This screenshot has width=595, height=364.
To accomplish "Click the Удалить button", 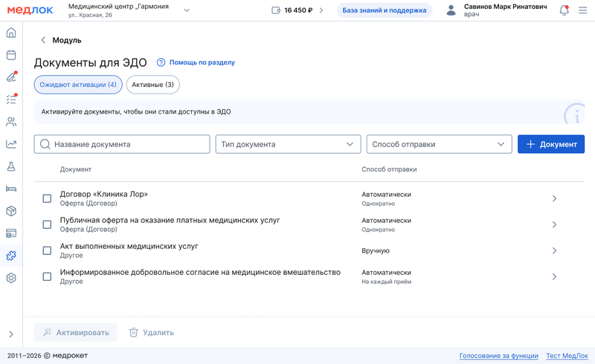I will coord(152,333).
